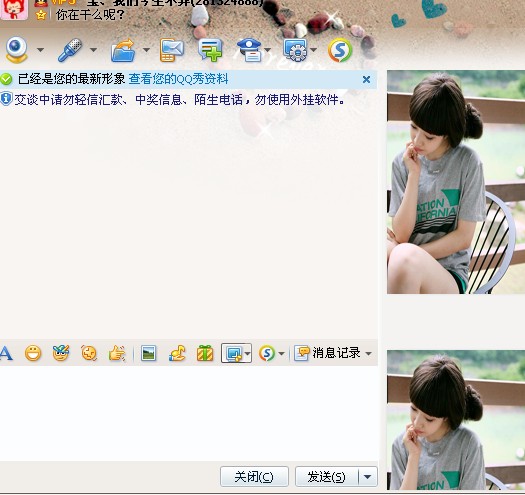Image resolution: width=525 pixels, height=495 pixels.
Task: Open 消息记录 message history
Action: tap(327, 353)
